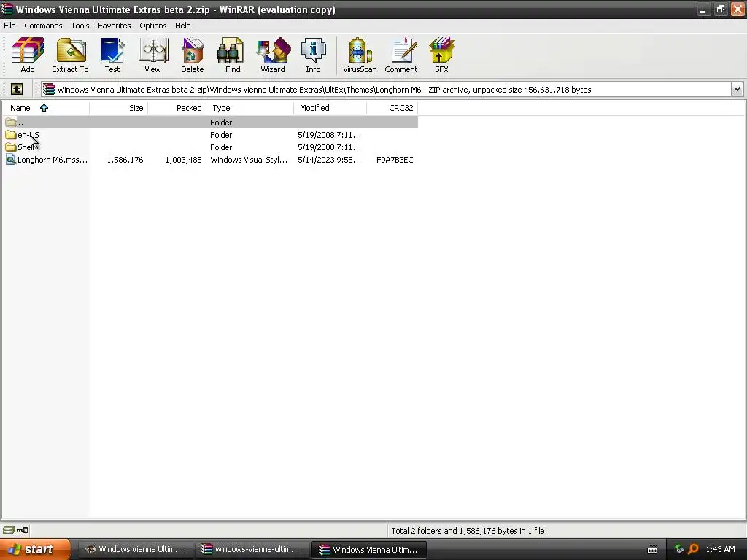Click the Shell folder icon
Viewport: 747px width, 560px height.
[11, 147]
